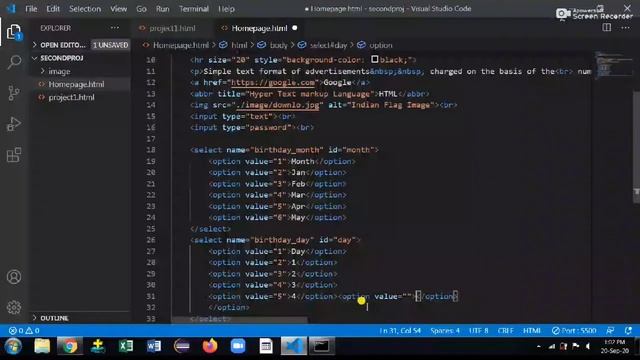Image resolution: width=640 pixels, height=360 pixels.
Task: Open the command prompt taskbar icon
Action: [x=321, y=347]
